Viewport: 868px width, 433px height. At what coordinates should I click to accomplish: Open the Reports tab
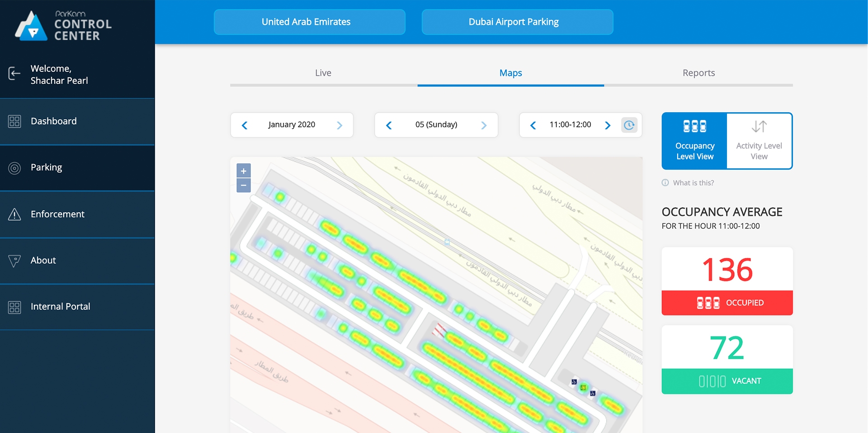tap(698, 73)
